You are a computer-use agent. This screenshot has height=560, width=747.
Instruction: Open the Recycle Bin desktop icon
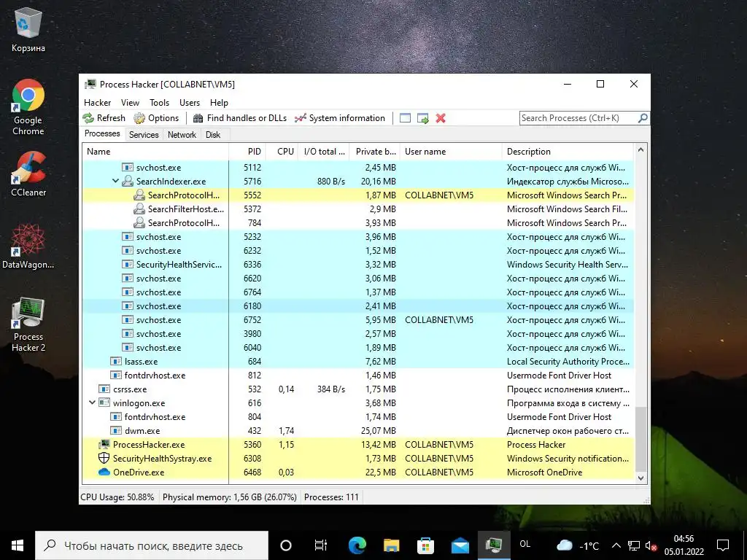pyautogui.click(x=28, y=31)
